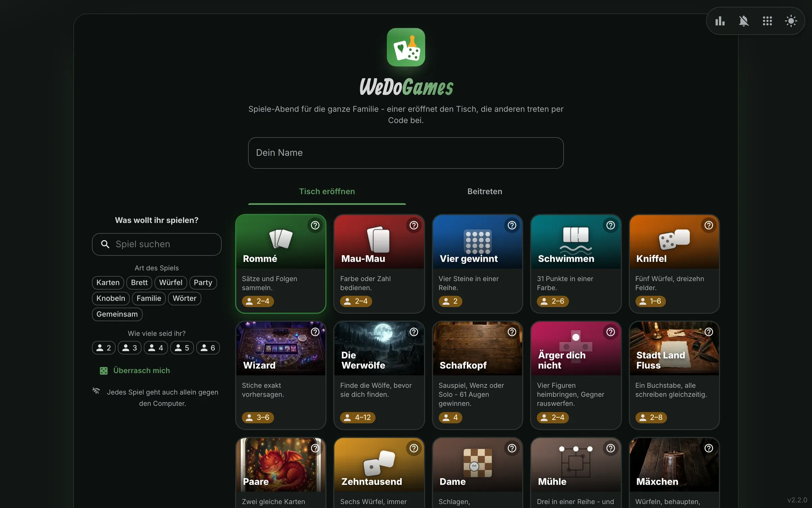Toggle the muted notifications bell icon
Screen dimensions: 812x508
[744, 21]
